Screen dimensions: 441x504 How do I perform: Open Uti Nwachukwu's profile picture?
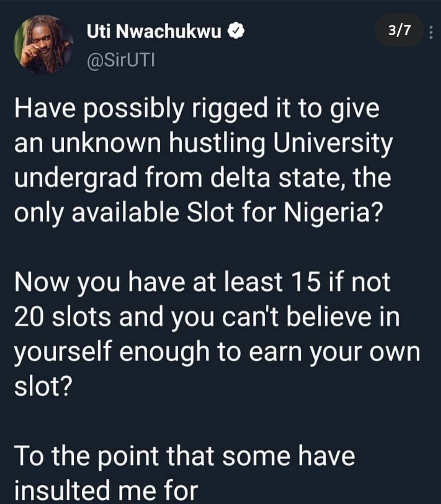(x=43, y=44)
